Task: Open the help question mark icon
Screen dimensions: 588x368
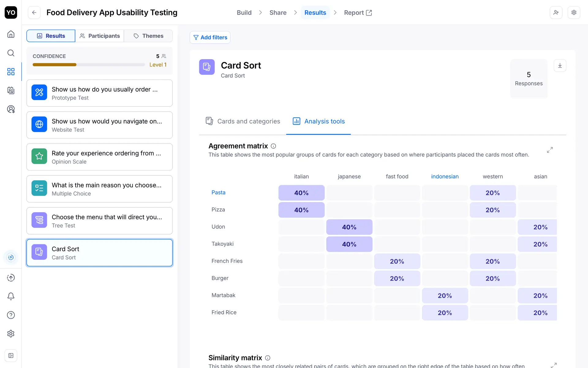Action: pos(11,315)
